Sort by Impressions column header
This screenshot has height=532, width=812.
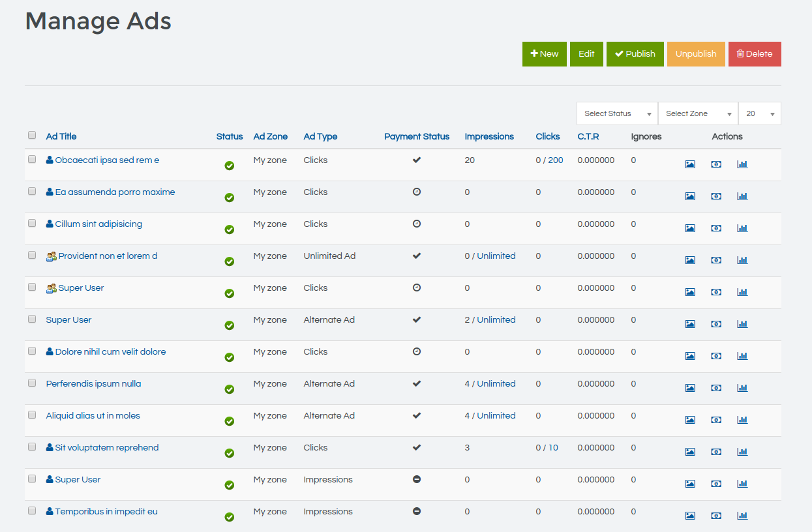click(489, 136)
